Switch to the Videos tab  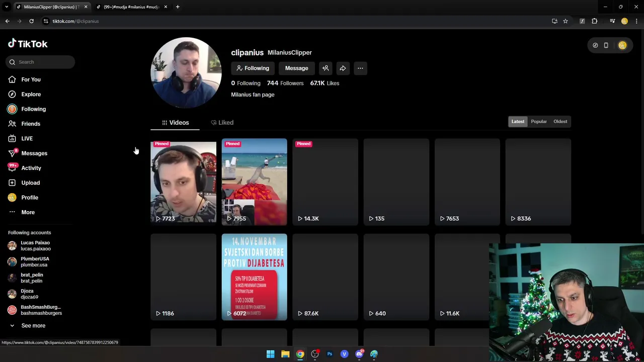tap(175, 122)
